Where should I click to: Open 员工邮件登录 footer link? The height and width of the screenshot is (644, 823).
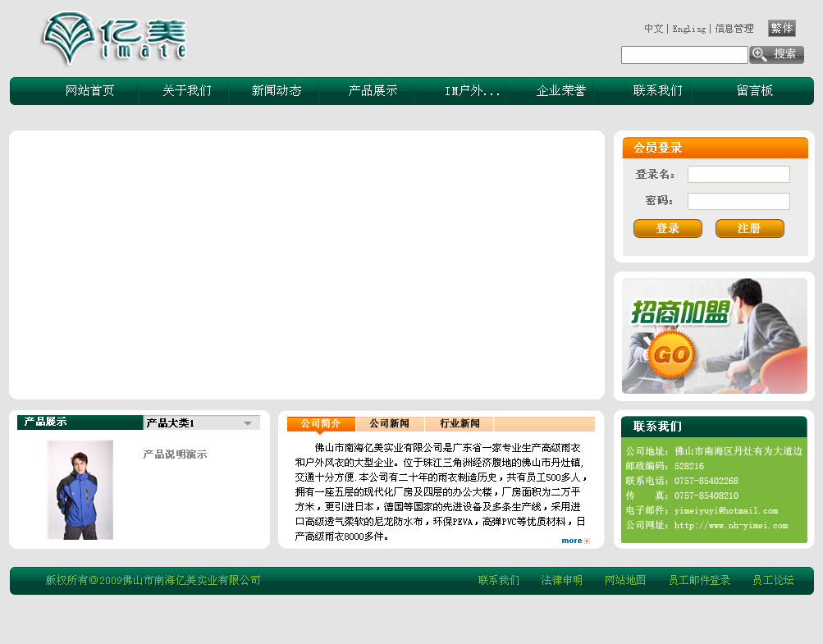click(699, 581)
